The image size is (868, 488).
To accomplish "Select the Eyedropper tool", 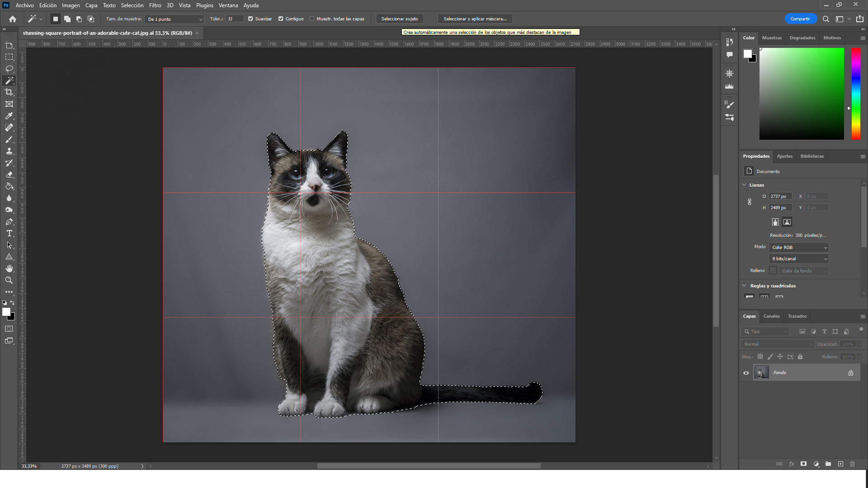I will click(9, 116).
